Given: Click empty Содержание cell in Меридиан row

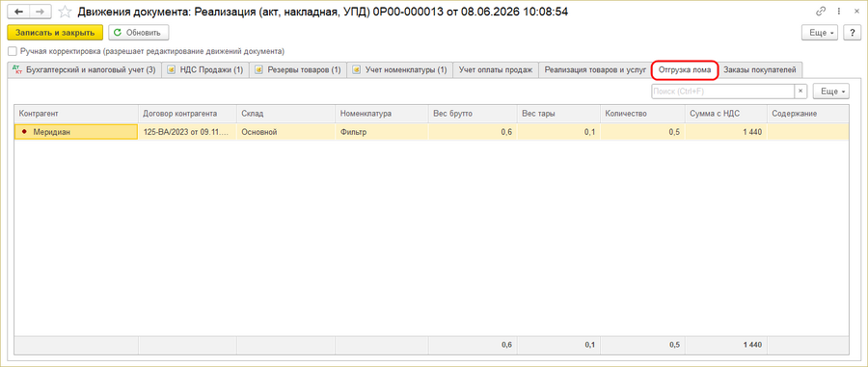Looking at the screenshot, I should pos(807,132).
